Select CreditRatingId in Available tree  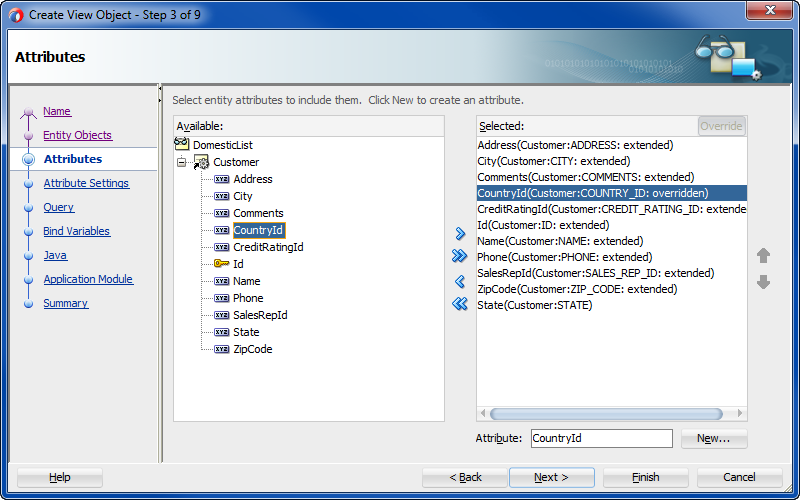point(268,247)
